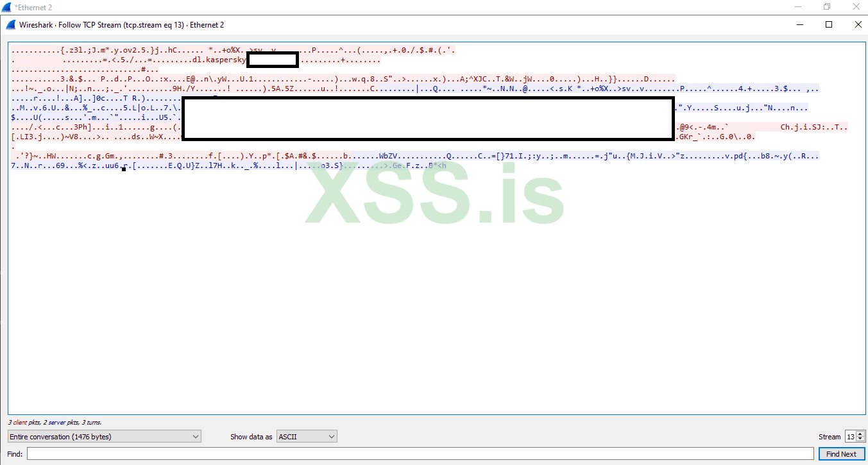
Task: Increment the Stream number using the up arrow
Action: coord(860,434)
